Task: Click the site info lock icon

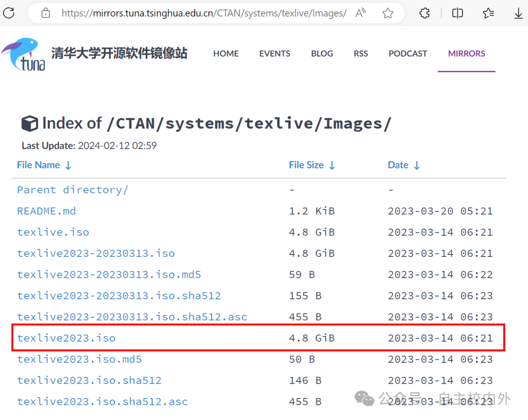Action: point(45,13)
